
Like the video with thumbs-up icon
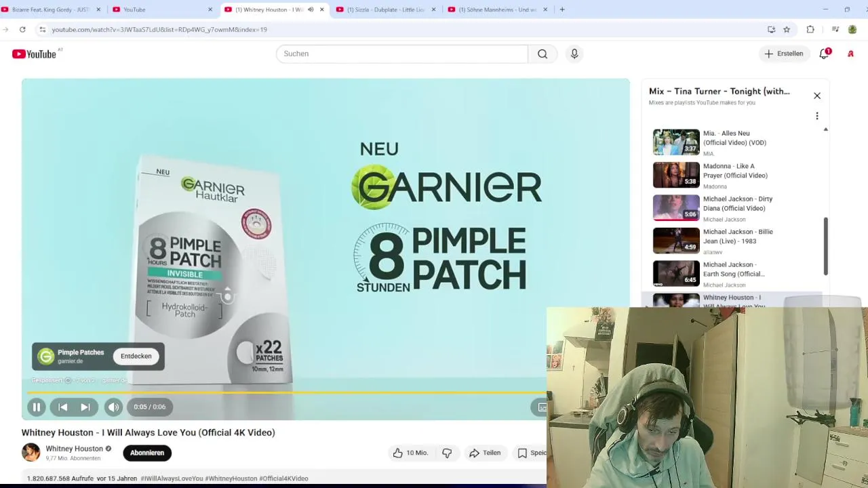click(410, 453)
